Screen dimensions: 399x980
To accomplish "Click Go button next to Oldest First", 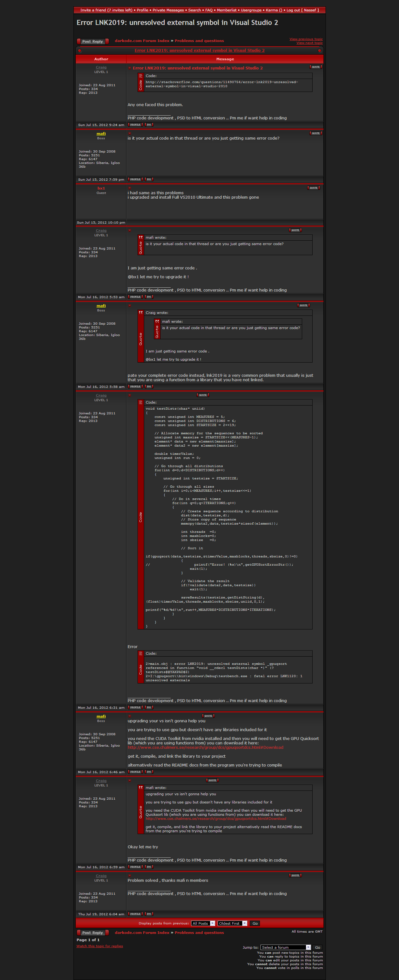I will coord(255,923).
